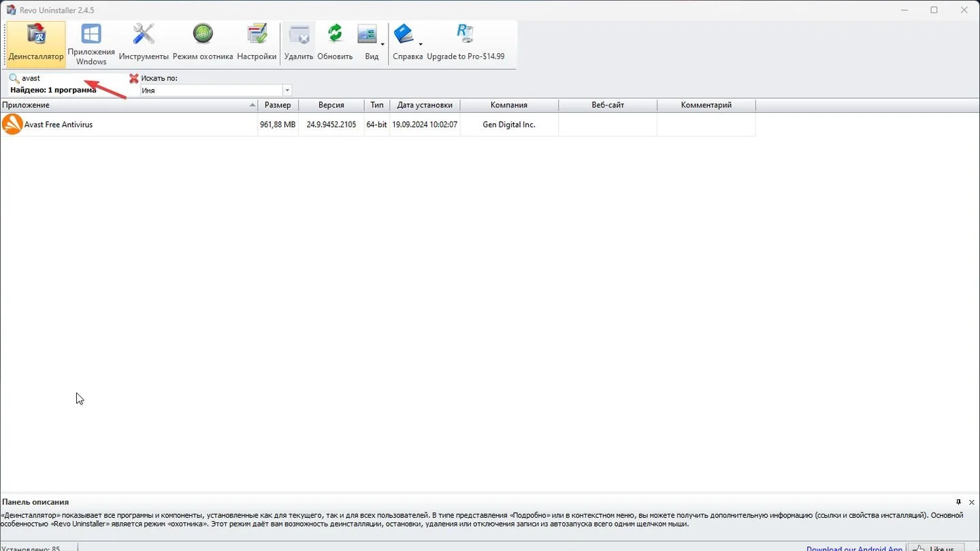The height and width of the screenshot is (551, 980).
Task: Close the Панель описания panel
Action: pos(971,502)
